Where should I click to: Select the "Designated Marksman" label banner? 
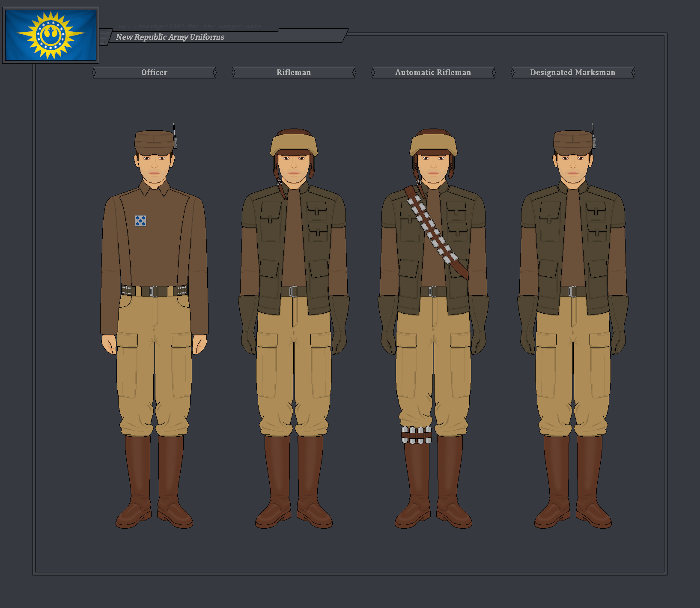(573, 72)
